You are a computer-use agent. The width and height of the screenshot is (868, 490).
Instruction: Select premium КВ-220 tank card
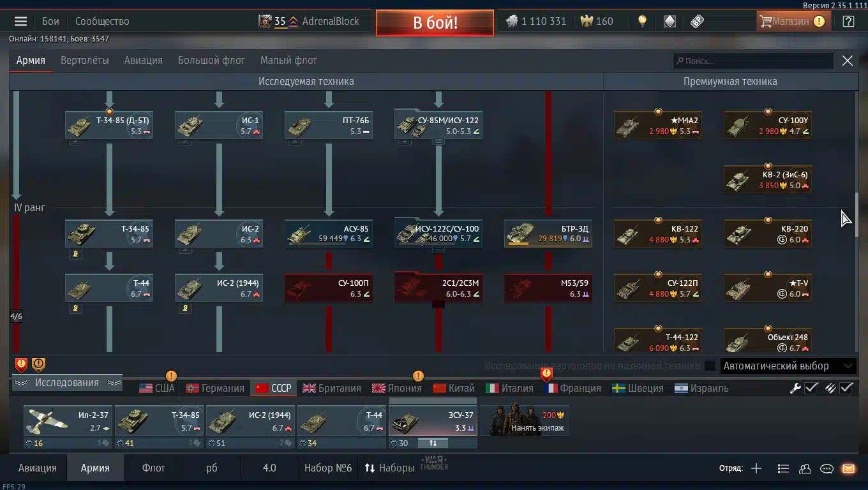pos(768,234)
